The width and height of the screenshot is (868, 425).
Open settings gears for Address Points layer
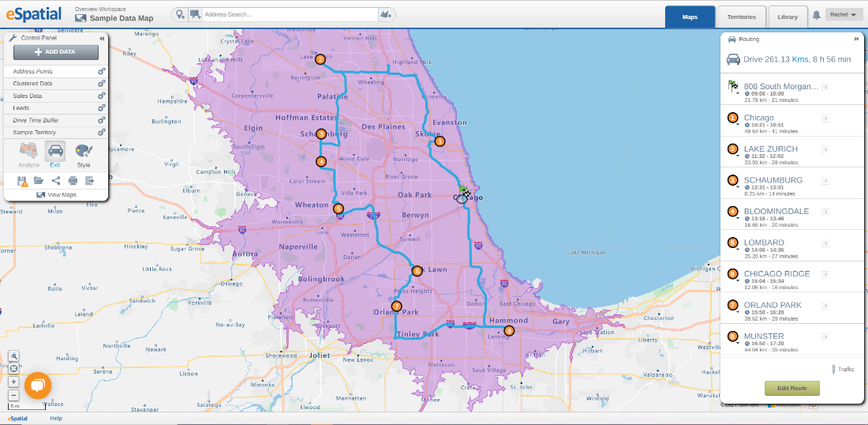tap(101, 71)
